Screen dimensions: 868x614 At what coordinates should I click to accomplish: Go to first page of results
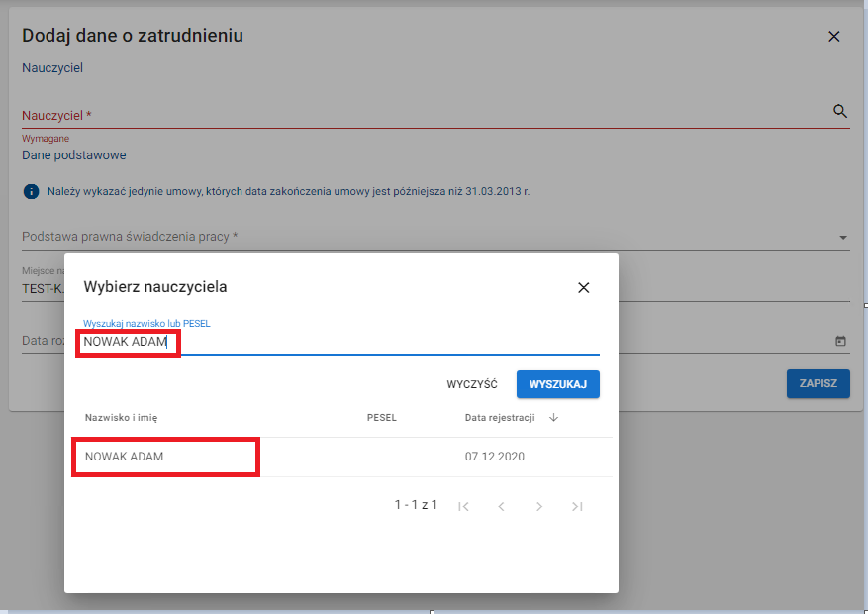coord(463,506)
